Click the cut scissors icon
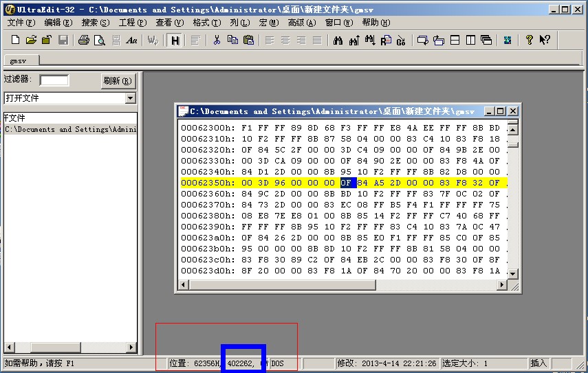This screenshot has height=373, width=588. click(217, 40)
